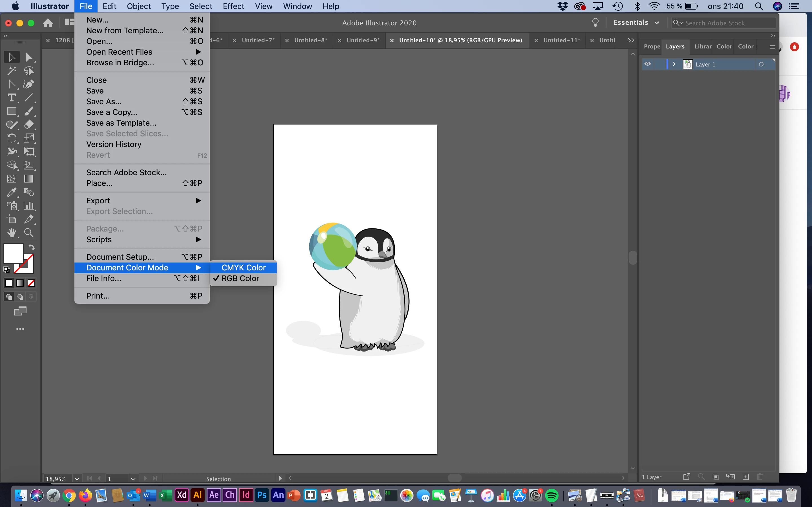Select the Eraser tool

tap(29, 125)
